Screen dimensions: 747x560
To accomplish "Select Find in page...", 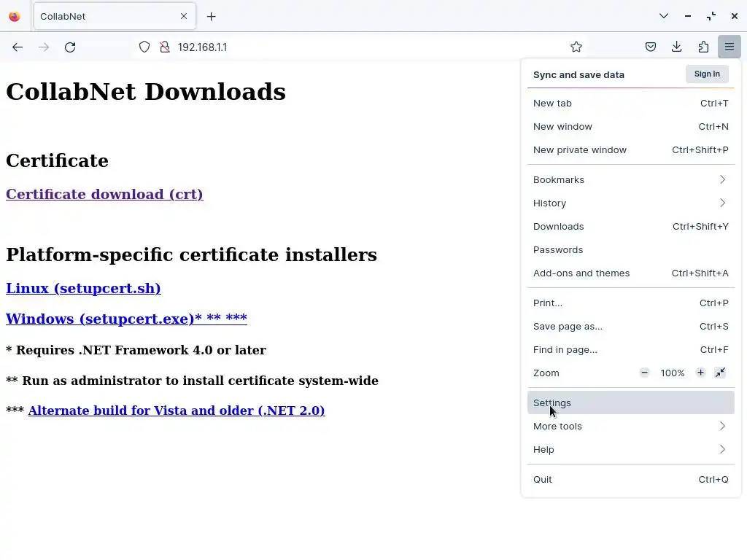I will pyautogui.click(x=631, y=350).
